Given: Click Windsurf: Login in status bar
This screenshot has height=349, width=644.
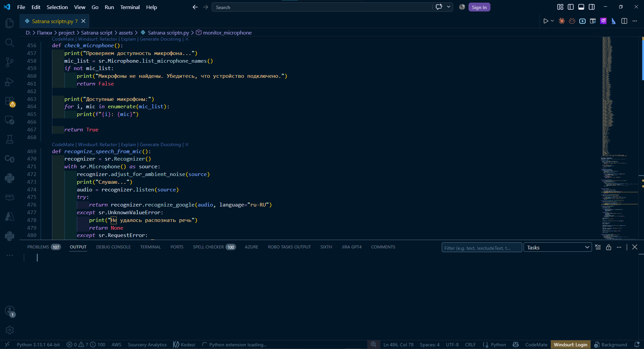Looking at the screenshot, I should (571, 345).
